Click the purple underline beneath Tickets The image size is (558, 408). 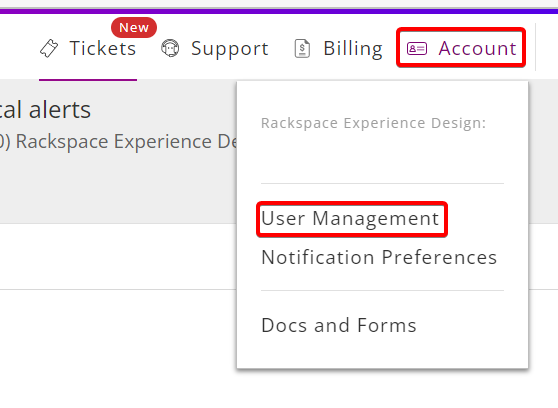[x=88, y=80]
